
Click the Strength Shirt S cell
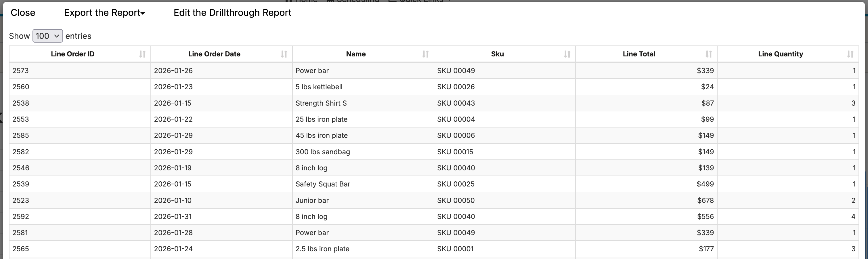point(321,103)
